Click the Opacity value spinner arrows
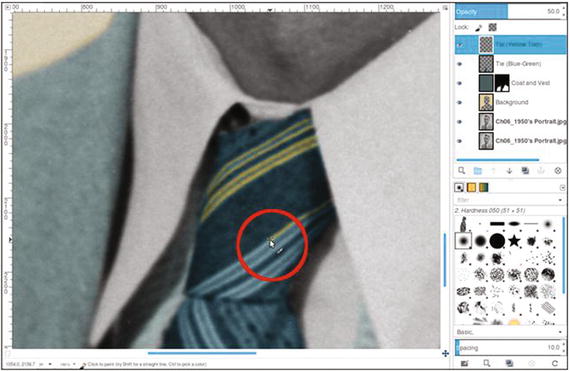This screenshot has width=570, height=371. [x=564, y=12]
